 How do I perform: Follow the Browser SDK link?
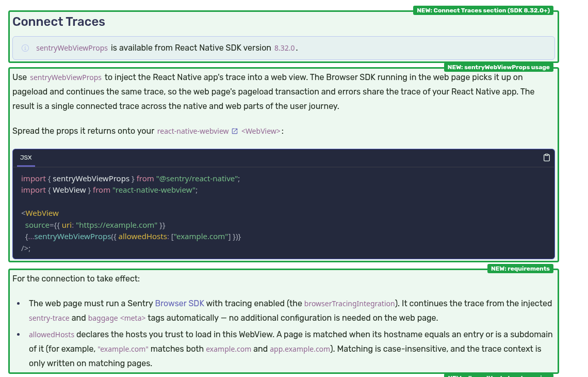pos(179,303)
